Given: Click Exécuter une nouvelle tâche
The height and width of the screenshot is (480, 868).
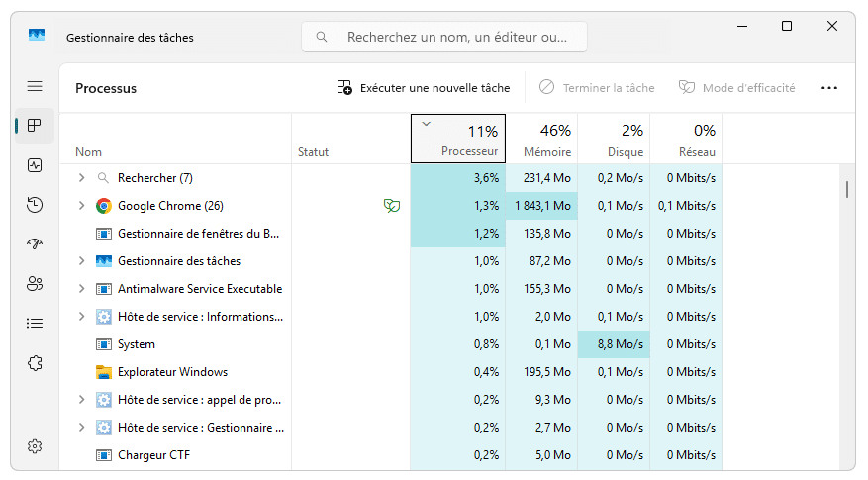Looking at the screenshot, I should (x=424, y=88).
